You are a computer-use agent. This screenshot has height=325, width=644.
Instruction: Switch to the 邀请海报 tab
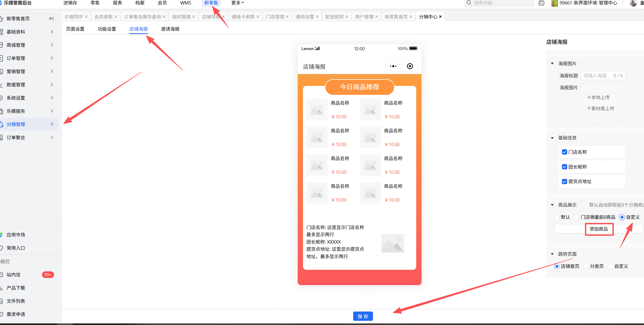pyautogui.click(x=170, y=29)
